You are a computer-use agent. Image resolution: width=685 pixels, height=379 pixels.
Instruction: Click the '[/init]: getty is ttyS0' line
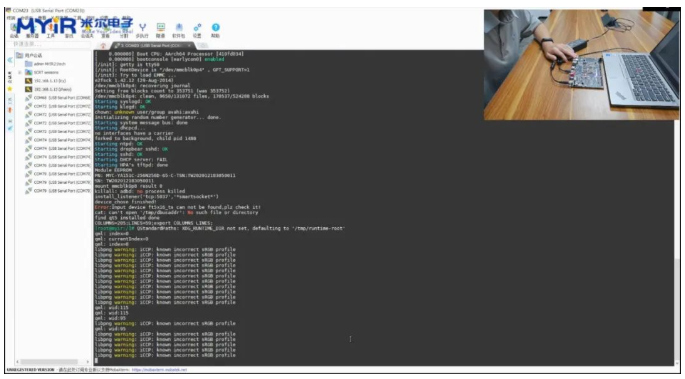[x=127, y=65]
